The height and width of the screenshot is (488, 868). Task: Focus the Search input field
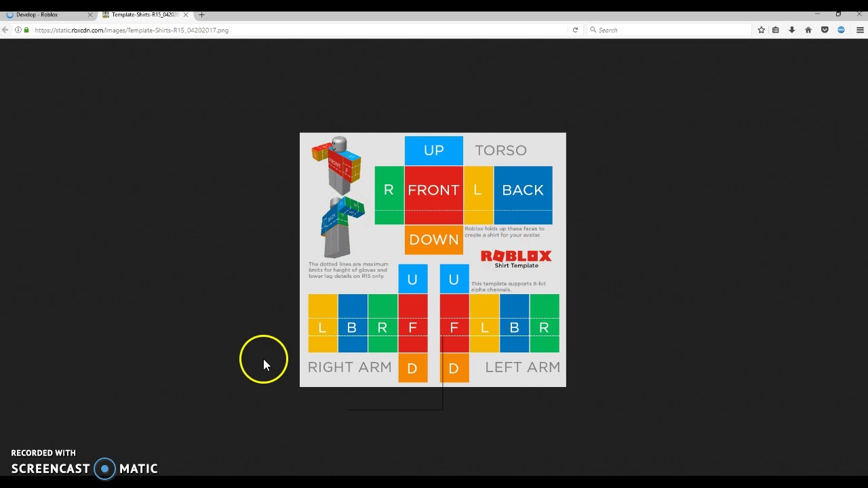pyautogui.click(x=669, y=30)
